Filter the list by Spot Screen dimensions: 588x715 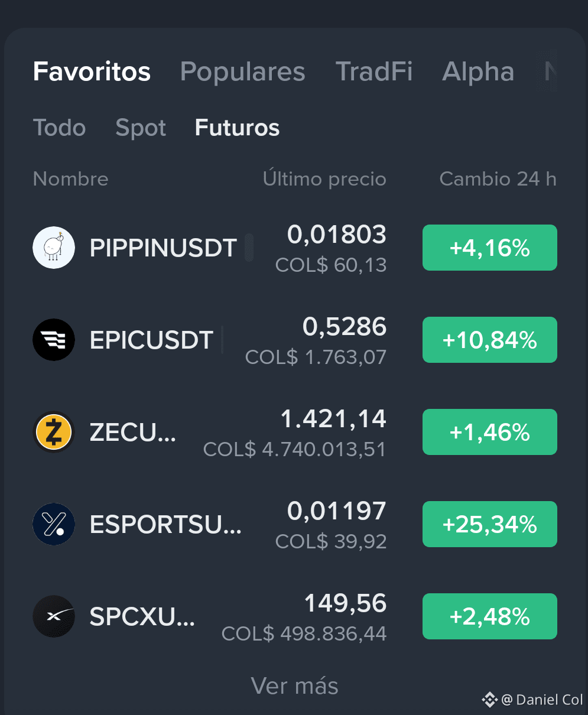click(x=141, y=128)
